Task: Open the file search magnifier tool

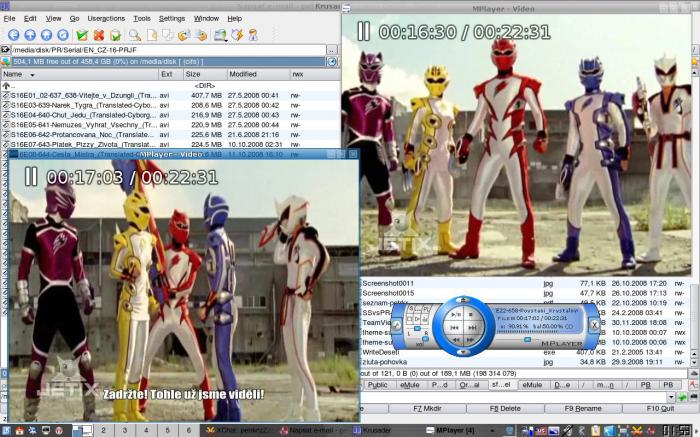Action: coord(134,35)
